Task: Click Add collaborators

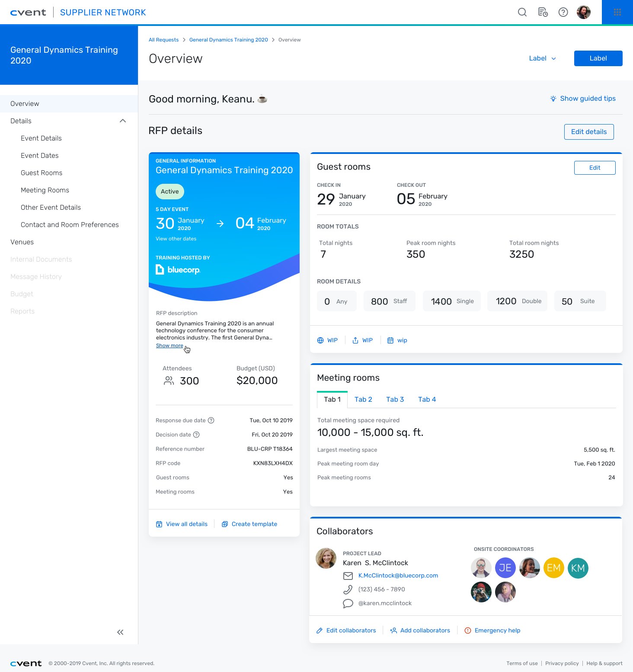Action: pos(420,630)
